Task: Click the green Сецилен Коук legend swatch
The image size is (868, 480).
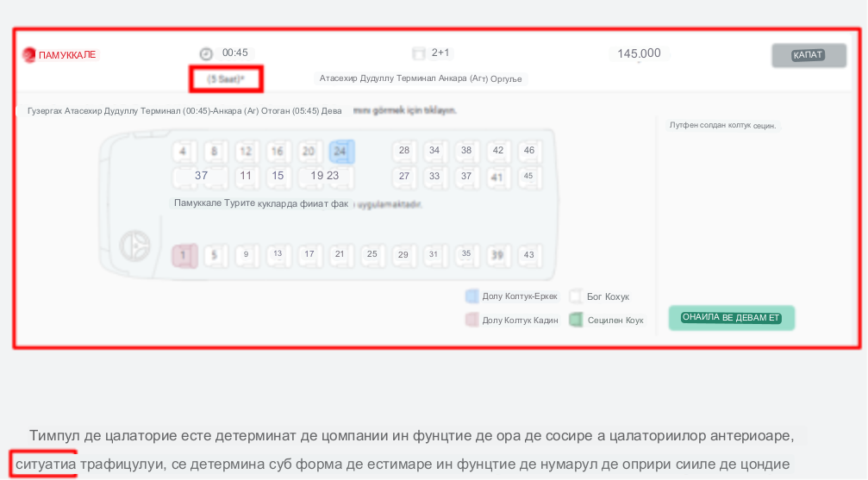Action: (x=577, y=320)
